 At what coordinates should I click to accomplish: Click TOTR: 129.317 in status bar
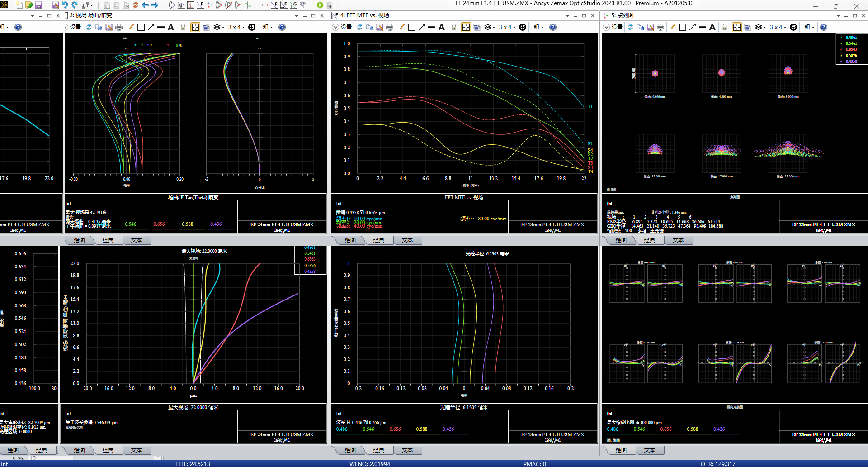pos(716,464)
